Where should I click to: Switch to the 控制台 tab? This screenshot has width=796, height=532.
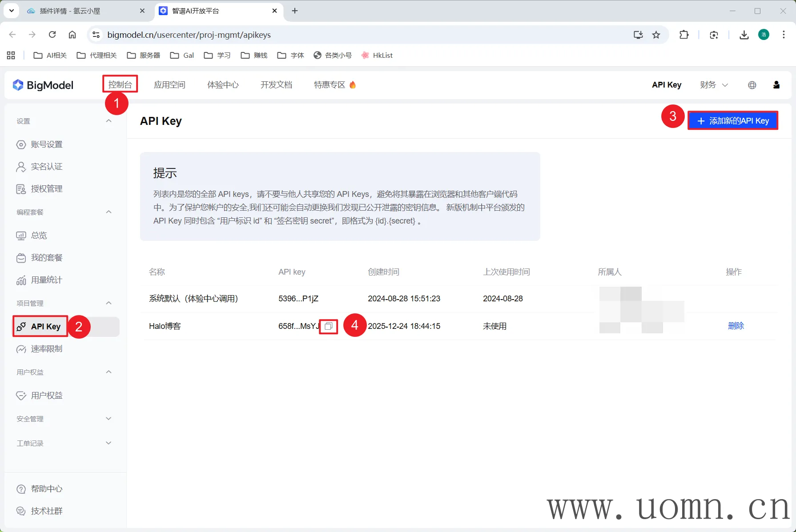pyautogui.click(x=120, y=85)
